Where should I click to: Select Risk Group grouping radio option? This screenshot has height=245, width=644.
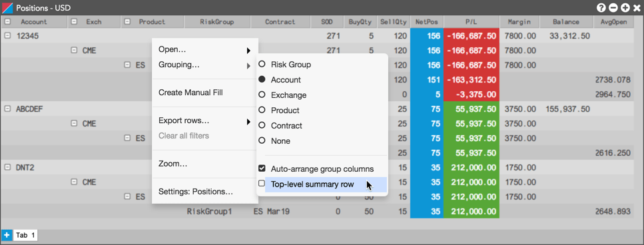262,65
